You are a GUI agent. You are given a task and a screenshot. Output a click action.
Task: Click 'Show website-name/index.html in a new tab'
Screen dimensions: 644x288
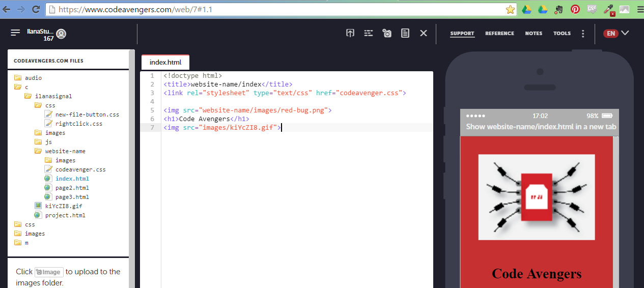coord(541,127)
